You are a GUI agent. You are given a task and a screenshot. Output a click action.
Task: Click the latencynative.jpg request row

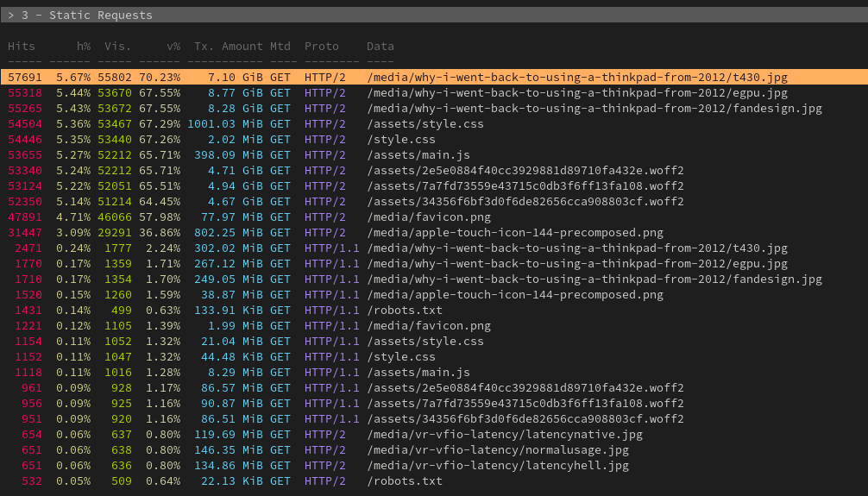pyautogui.click(x=504, y=435)
